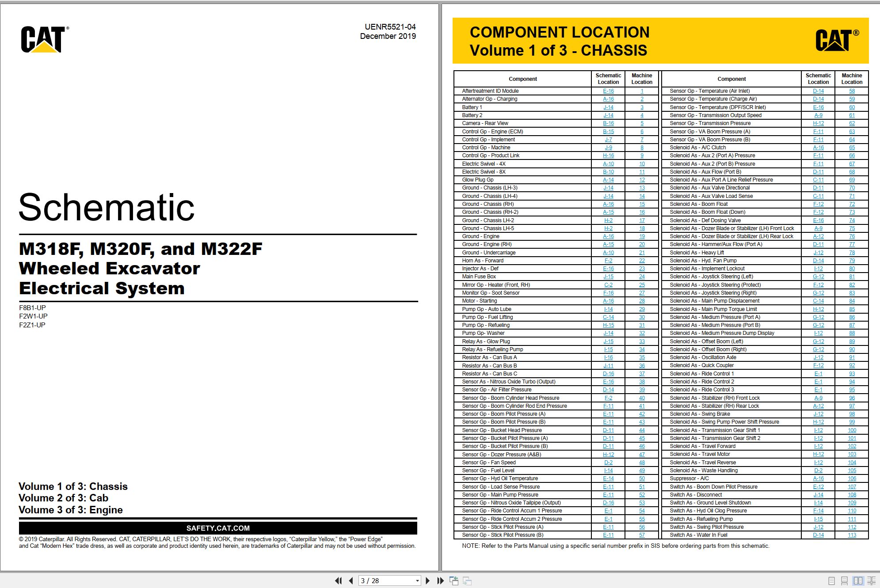Screen dimensions: 880x588
Task: Go to the previous page
Action: coord(351,580)
